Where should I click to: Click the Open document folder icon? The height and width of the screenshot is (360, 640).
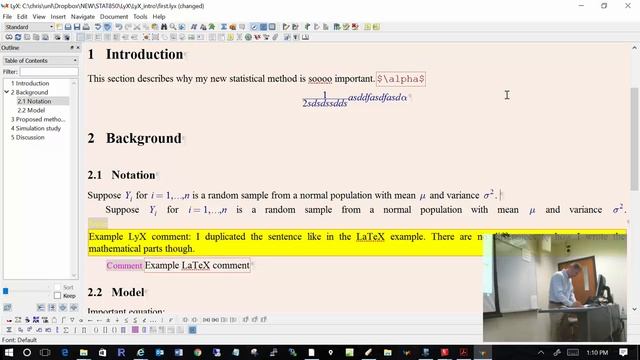[68, 27]
